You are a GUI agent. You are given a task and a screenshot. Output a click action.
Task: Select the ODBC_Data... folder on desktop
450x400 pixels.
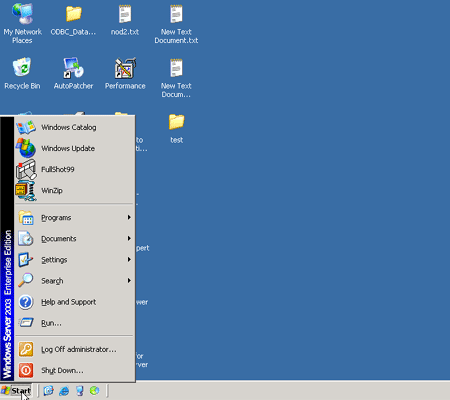tap(73, 20)
